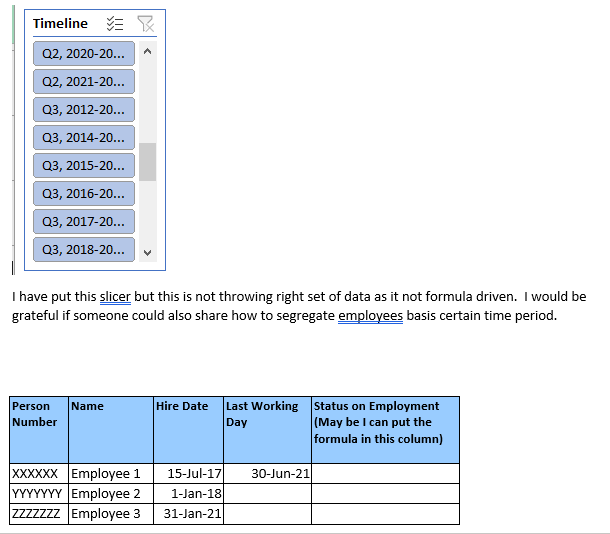The height and width of the screenshot is (534, 610).
Task: Select the Q2, 2020-20... slicer item
Action: pyautogui.click(x=84, y=54)
